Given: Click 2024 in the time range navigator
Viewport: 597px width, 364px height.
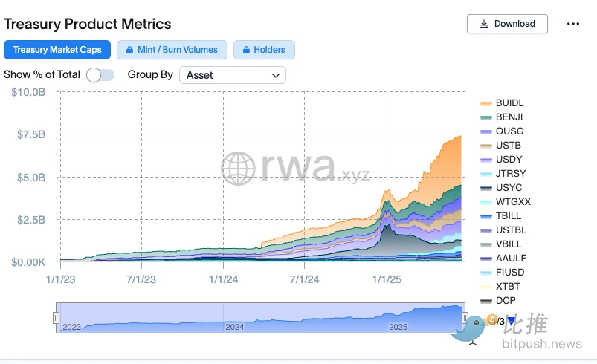Looking at the screenshot, I should pyautogui.click(x=235, y=327).
